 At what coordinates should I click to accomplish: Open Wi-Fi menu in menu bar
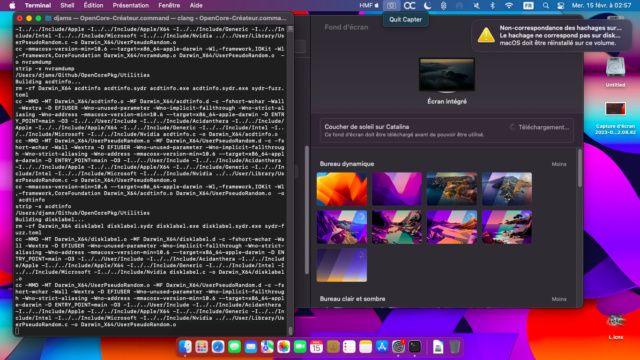509,5
